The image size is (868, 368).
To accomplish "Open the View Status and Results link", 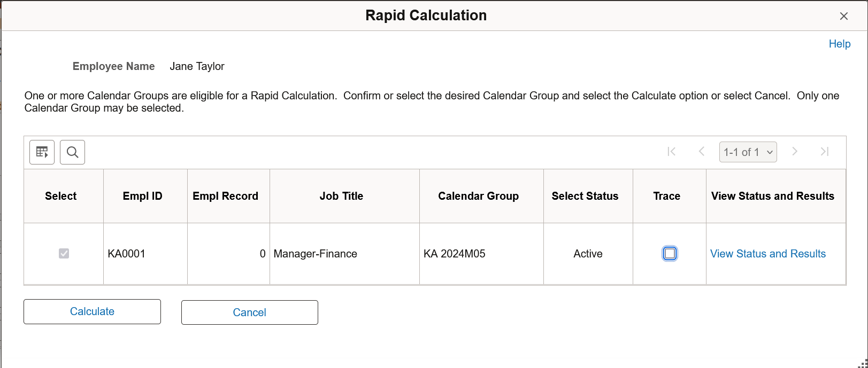I will (767, 254).
